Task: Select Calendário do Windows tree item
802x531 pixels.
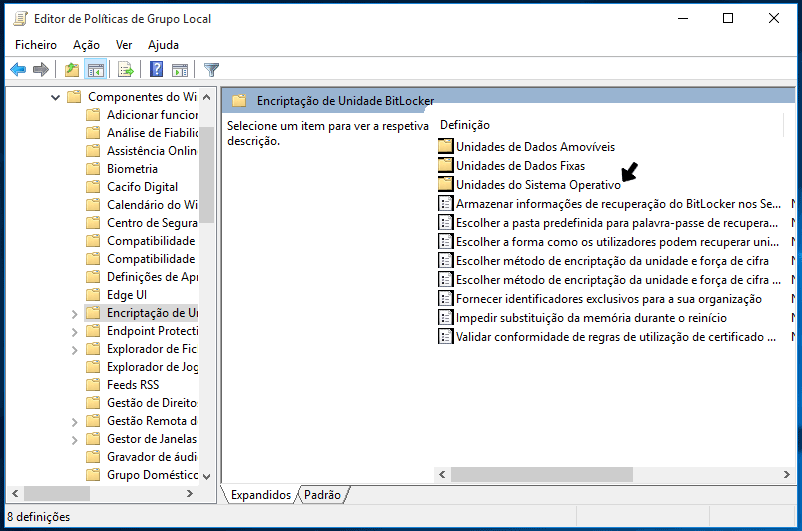Action: [152, 205]
